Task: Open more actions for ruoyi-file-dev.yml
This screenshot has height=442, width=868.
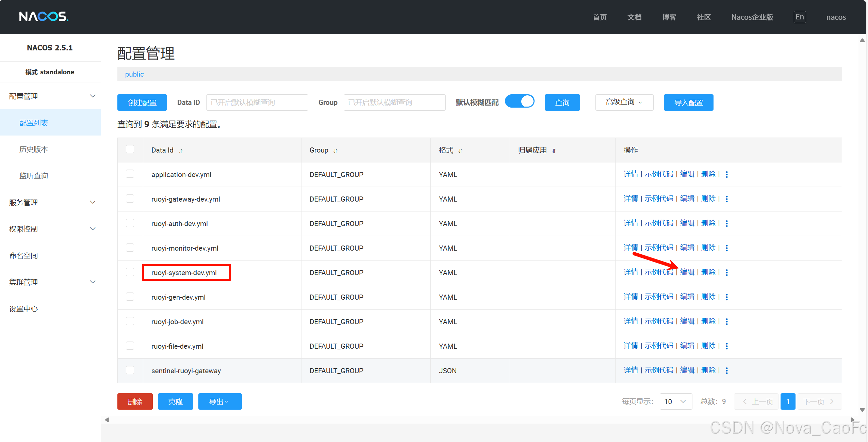Action: (x=727, y=346)
